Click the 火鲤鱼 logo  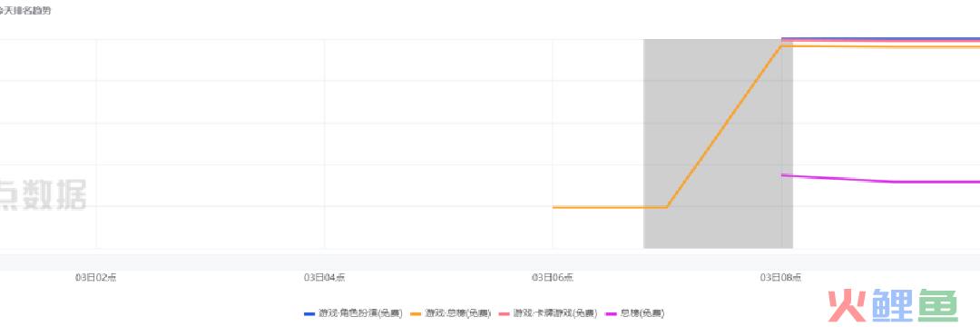coord(893,306)
